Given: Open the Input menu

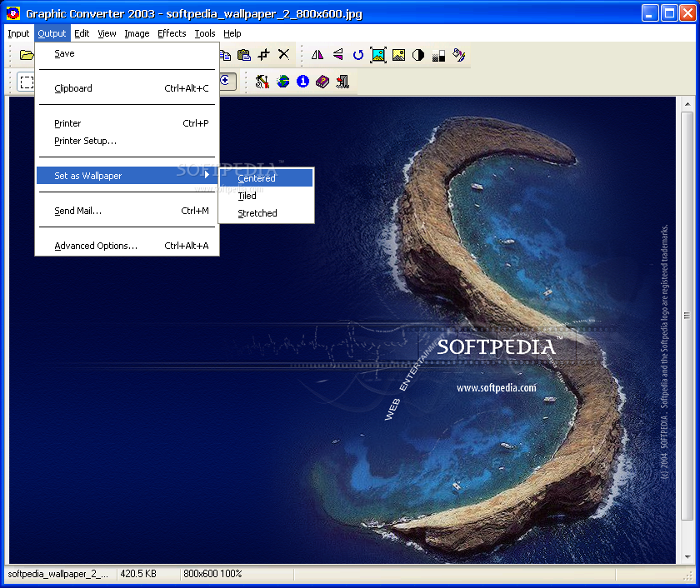Looking at the screenshot, I should (18, 33).
